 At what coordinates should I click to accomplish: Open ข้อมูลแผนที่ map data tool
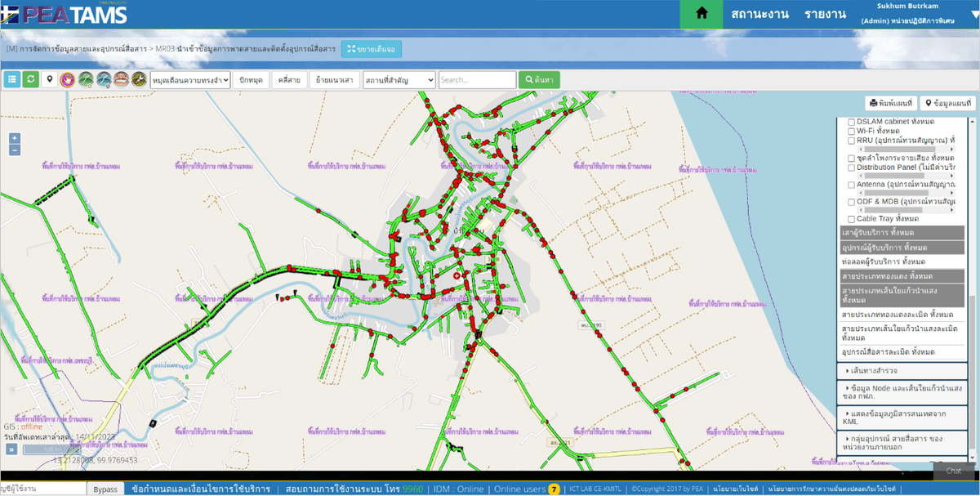pyautogui.click(x=947, y=102)
